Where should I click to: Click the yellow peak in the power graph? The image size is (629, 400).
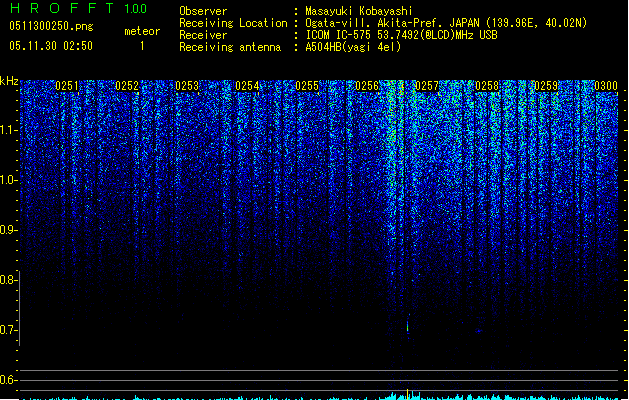coord(408,394)
